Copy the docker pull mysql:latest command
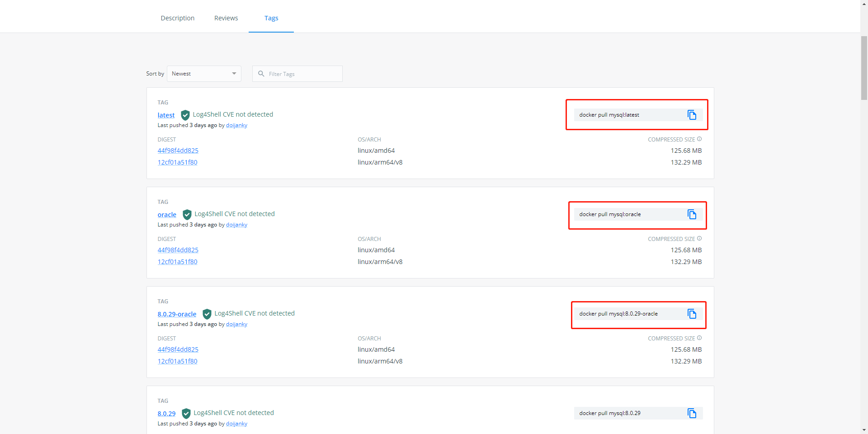This screenshot has width=868, height=434. (692, 115)
